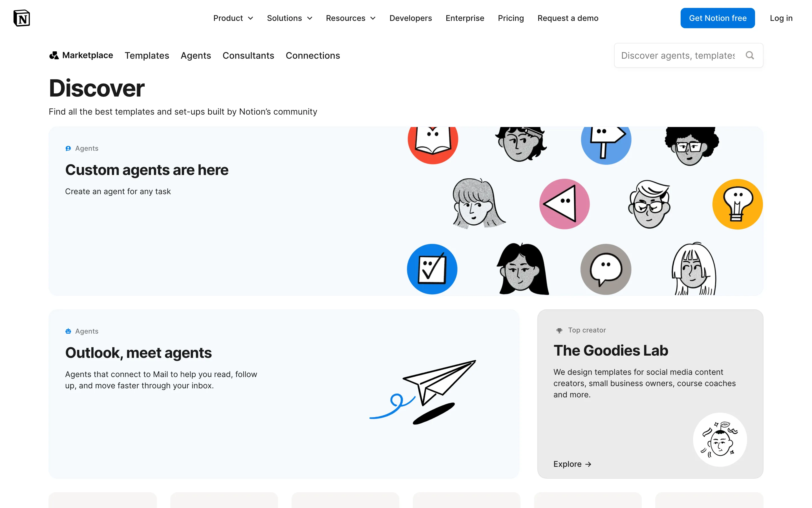The image size is (812, 508).
Task: Expand the Product dropdown menu
Action: [233, 18]
